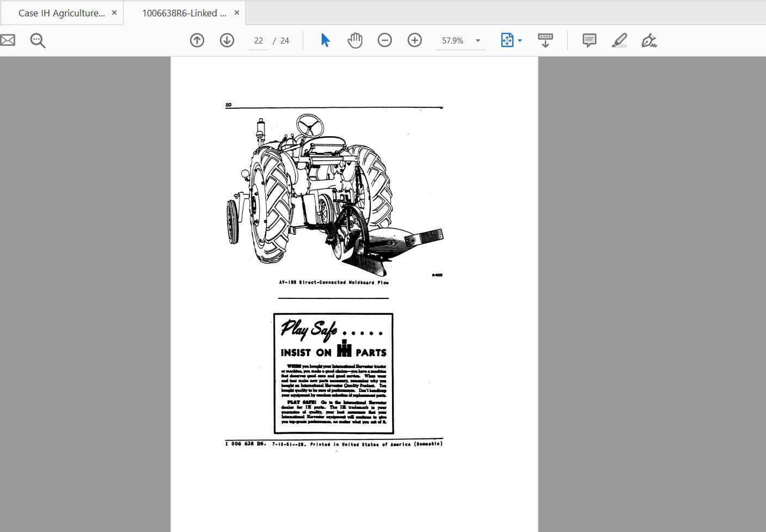The height and width of the screenshot is (532, 766).
Task: Zoom out with the minus button
Action: click(x=385, y=40)
